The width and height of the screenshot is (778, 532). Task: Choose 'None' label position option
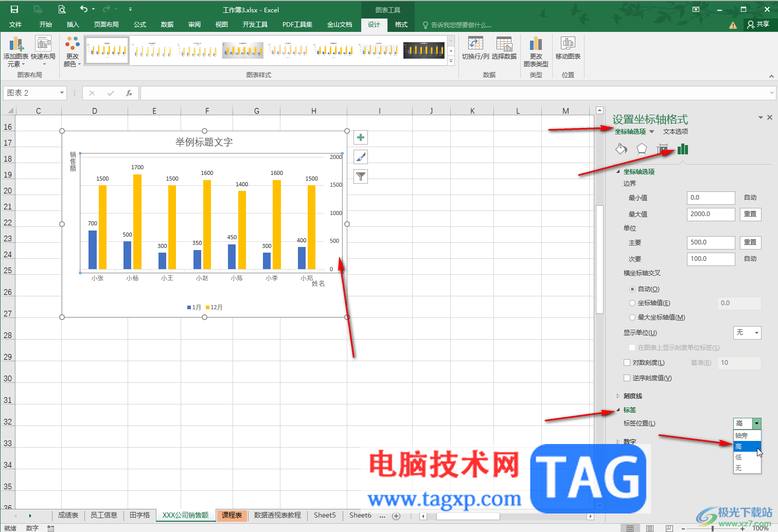coord(747,468)
